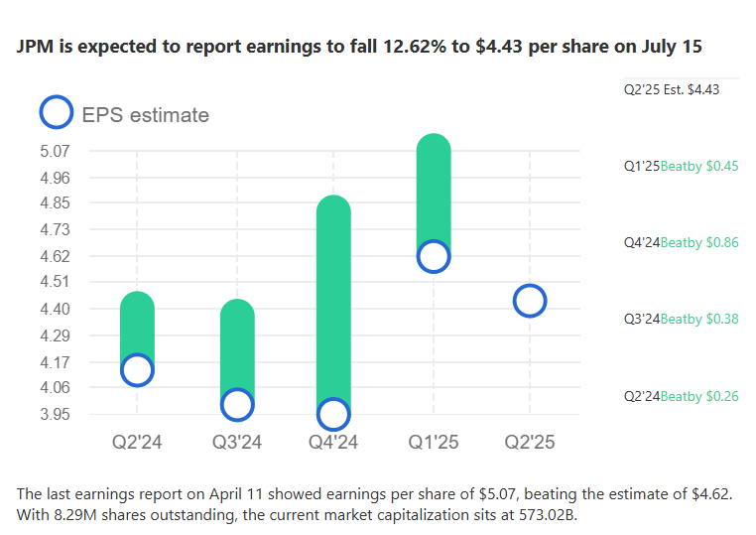Click the Q2'24 Beat by $0.26 entry
This screenshot has height=535, width=756.
(x=681, y=397)
